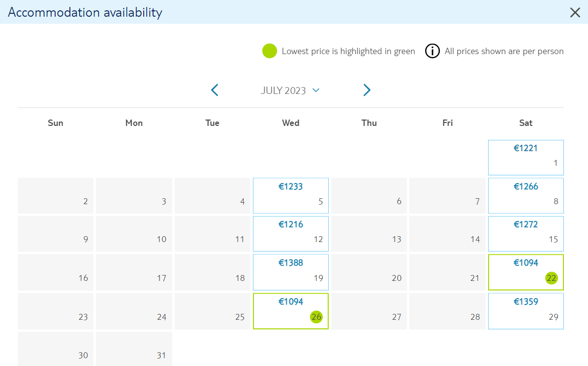Select green-highlighted July 22 at €1094
This screenshot has height=366, width=588.
click(526, 272)
